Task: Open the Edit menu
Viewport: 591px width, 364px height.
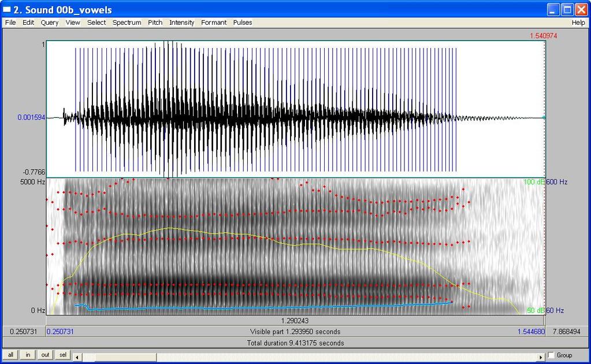Action: click(x=28, y=23)
